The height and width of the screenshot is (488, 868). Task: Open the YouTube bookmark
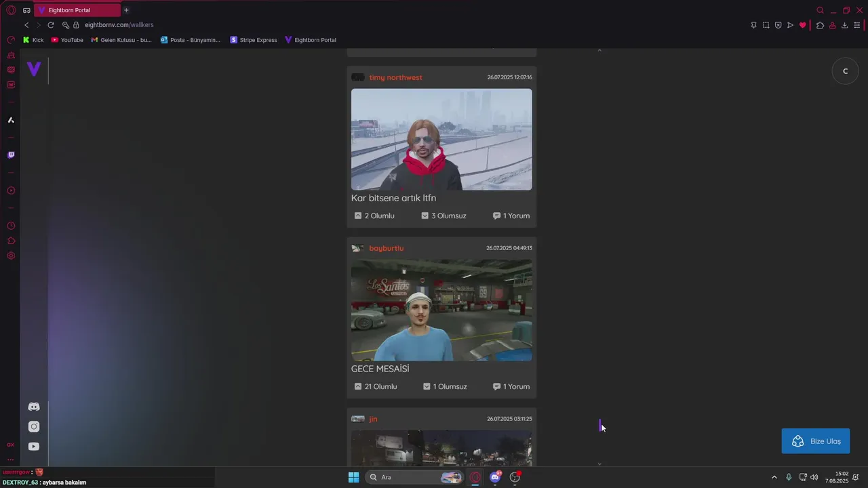point(67,40)
